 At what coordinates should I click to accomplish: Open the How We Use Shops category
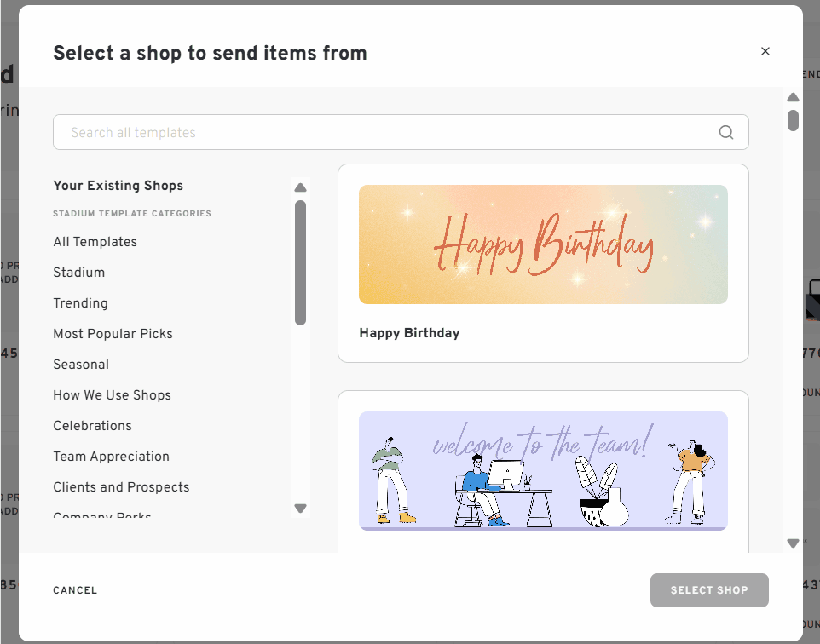point(112,394)
